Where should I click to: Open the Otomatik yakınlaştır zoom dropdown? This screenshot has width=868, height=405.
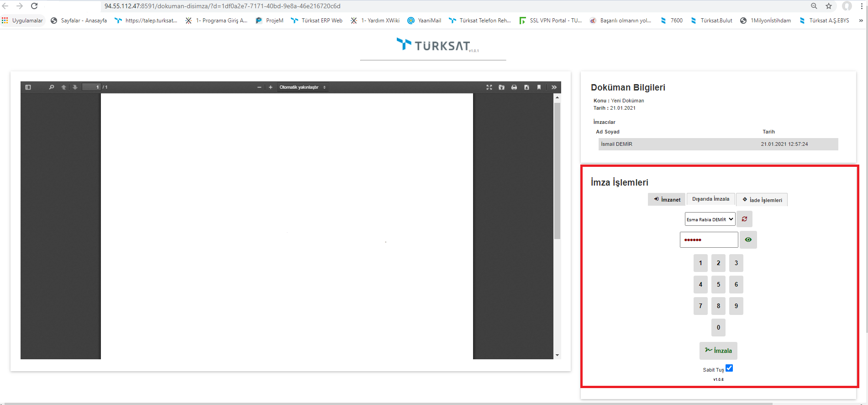click(302, 87)
